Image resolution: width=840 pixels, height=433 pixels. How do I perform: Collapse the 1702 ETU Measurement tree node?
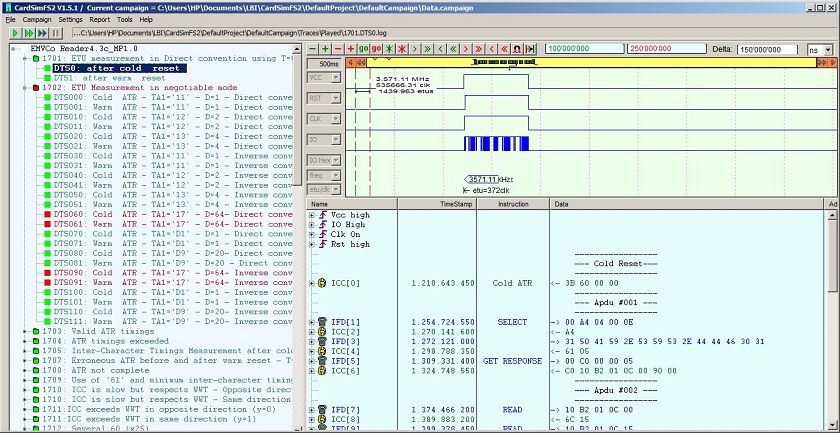pos(25,87)
